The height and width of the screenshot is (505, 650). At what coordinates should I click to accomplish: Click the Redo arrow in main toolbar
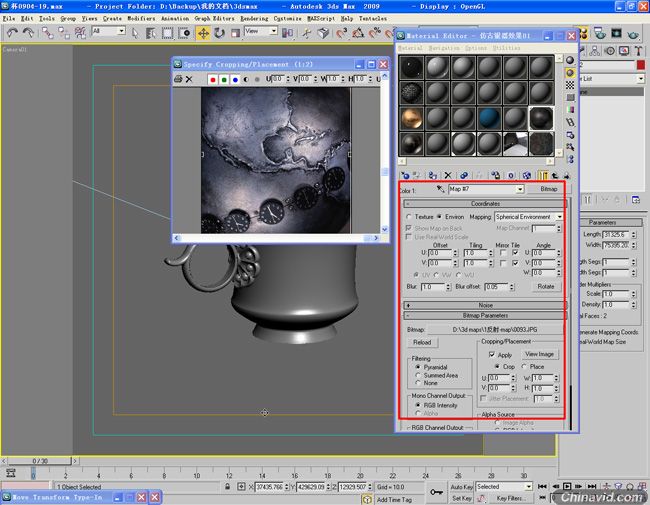(x=28, y=33)
